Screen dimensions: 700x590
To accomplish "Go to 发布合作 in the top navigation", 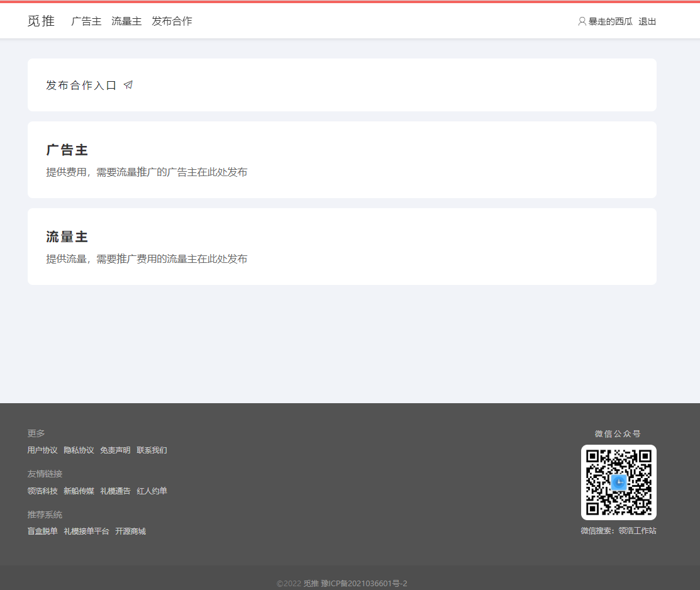I will (172, 21).
